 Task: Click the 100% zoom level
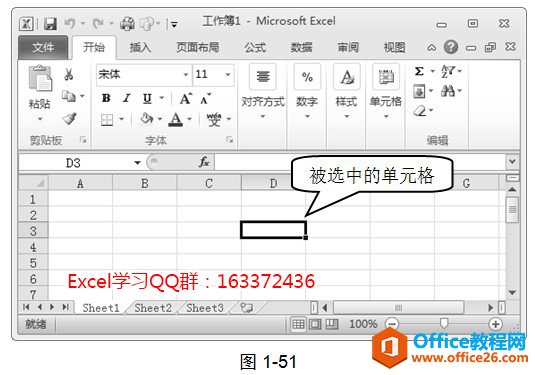pyautogui.click(x=363, y=323)
